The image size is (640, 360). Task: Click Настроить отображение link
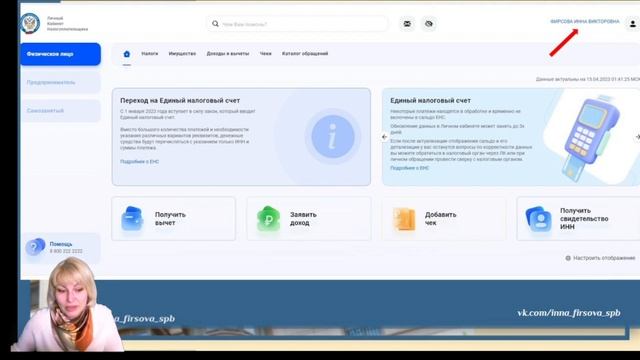(604, 258)
